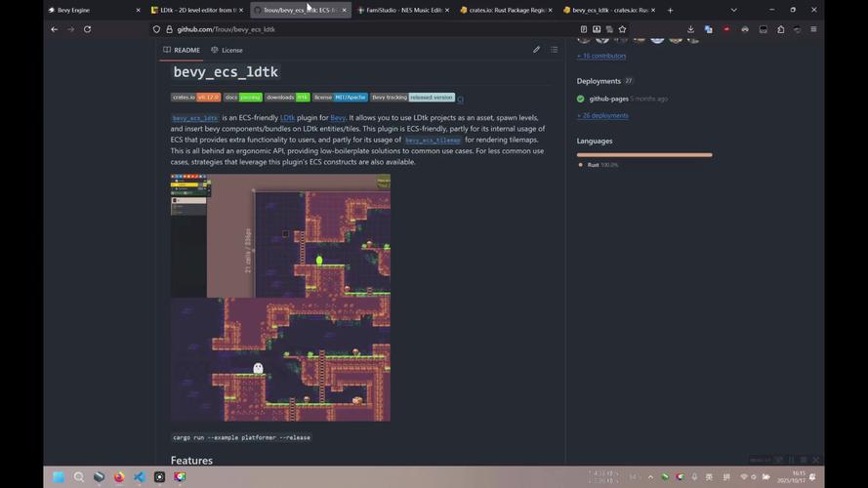This screenshot has width=868, height=488.
Task: Close the LDtk level editor tab
Action: pyautogui.click(x=241, y=10)
